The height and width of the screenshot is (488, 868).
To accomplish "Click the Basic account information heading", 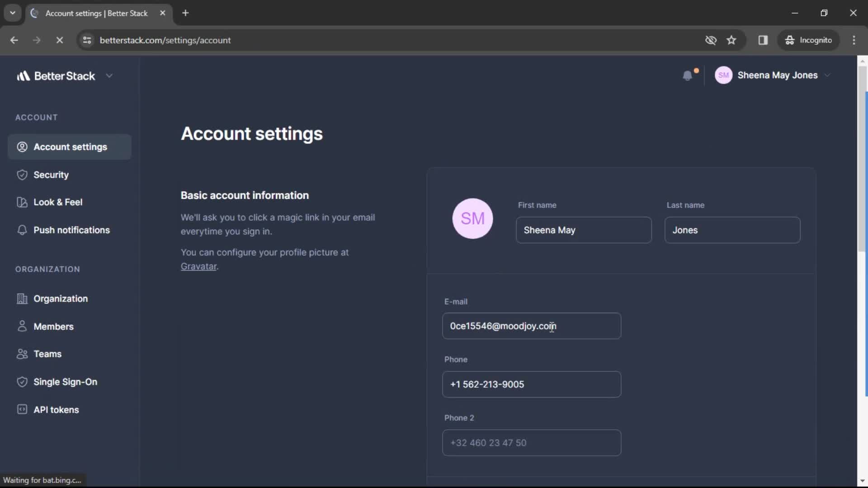I will point(245,195).
